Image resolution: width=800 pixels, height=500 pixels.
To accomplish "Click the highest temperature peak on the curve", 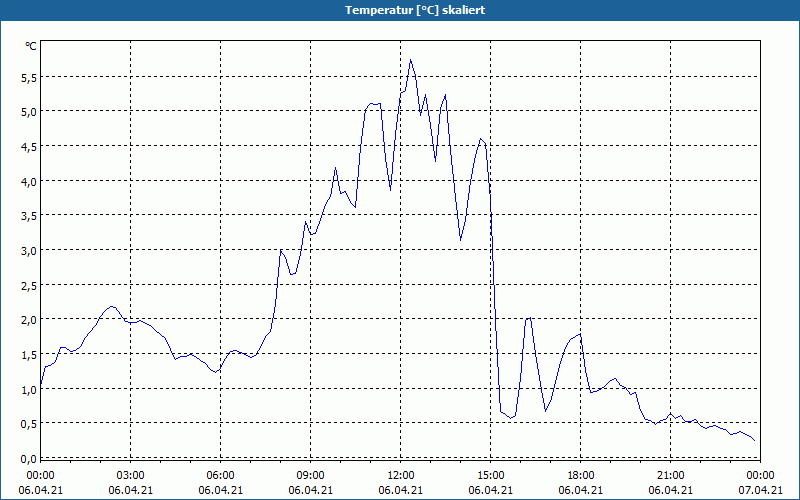I will (x=410, y=60).
